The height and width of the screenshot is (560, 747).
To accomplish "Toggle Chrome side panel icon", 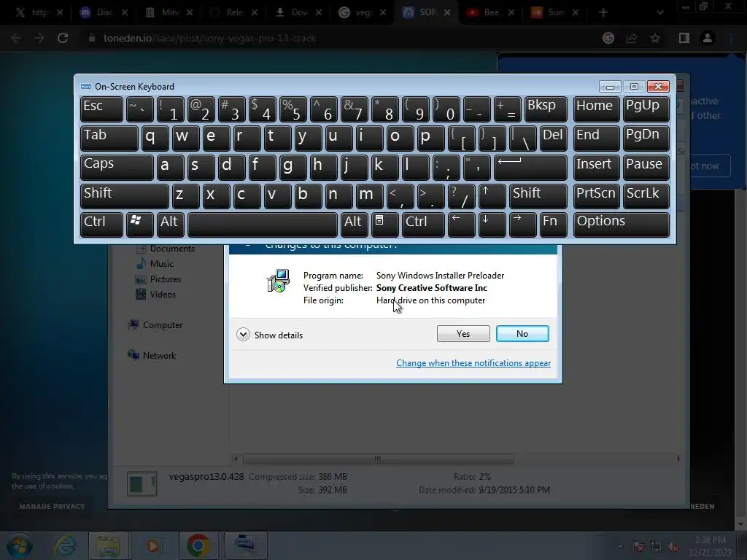I will [684, 38].
